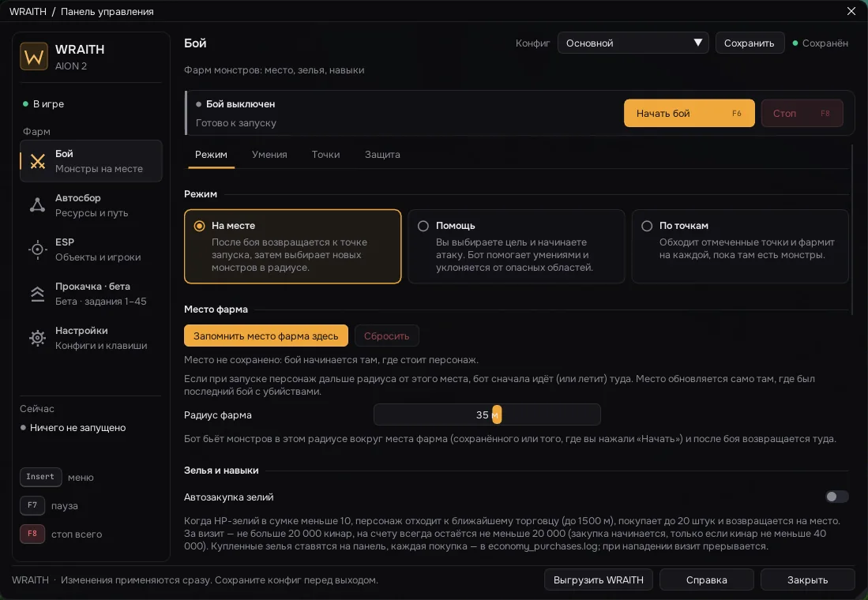
Task: Toggle the Автозакупка зелий switch
Action: 836,497
